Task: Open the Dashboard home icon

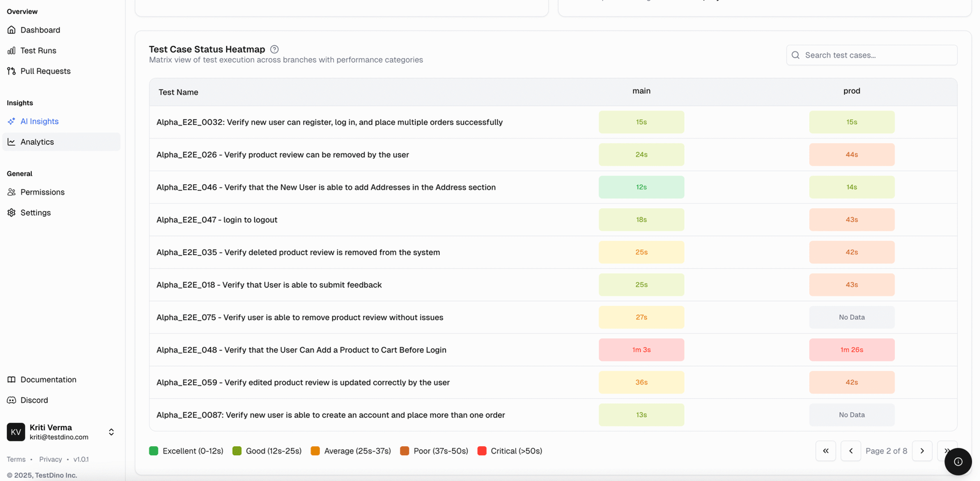Action: coord(11,30)
